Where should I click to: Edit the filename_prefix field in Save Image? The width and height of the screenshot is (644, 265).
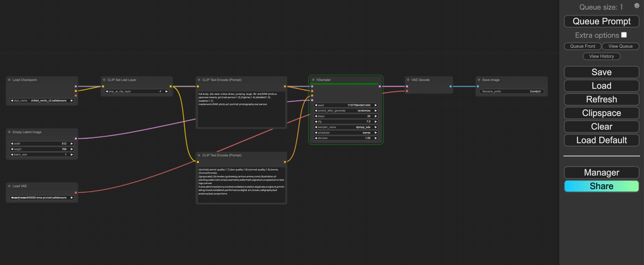click(512, 91)
